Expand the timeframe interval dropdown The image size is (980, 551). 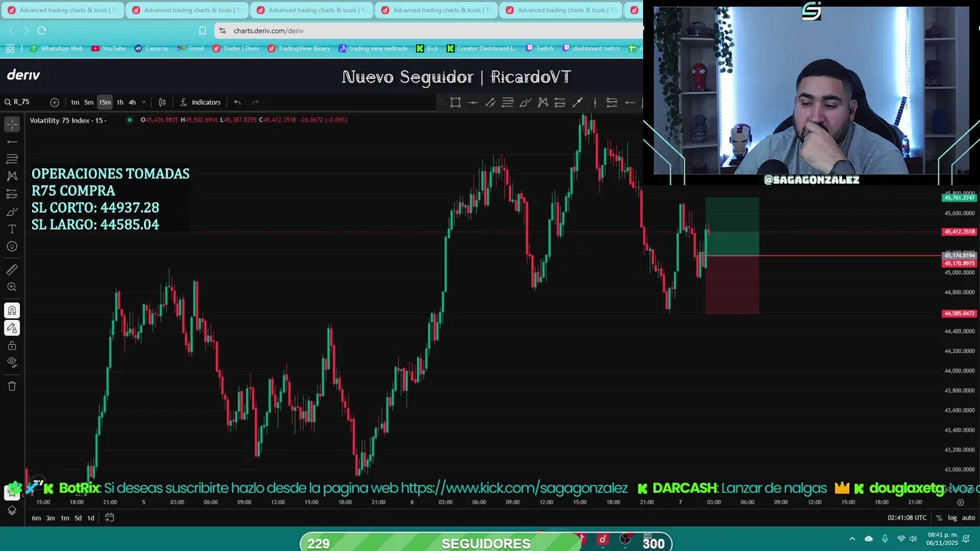click(x=143, y=103)
